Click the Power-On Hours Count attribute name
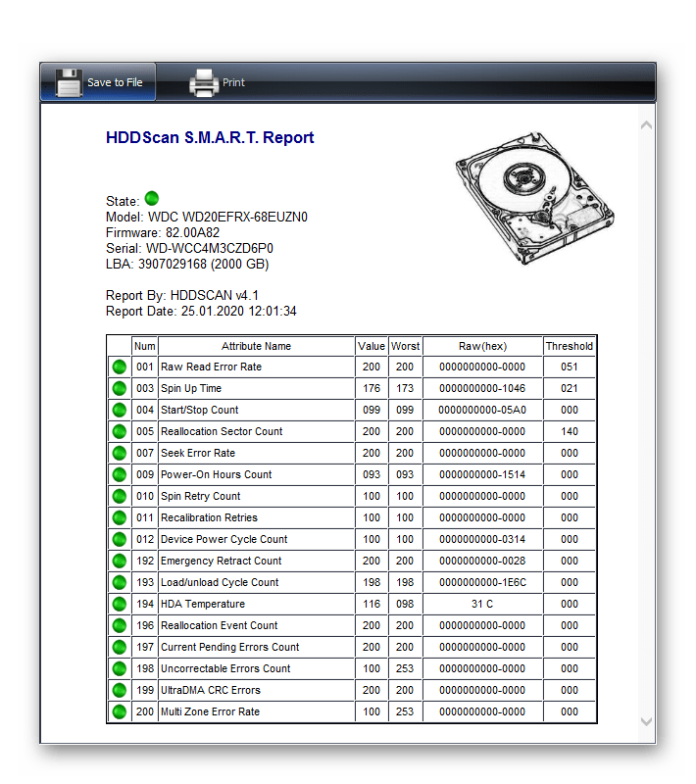 tap(216, 474)
